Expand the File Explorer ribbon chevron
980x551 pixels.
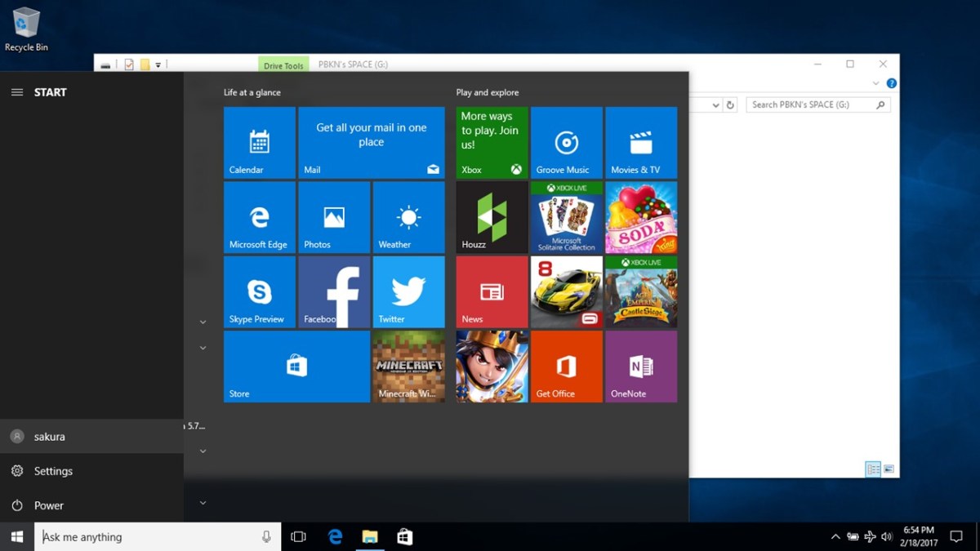point(876,83)
